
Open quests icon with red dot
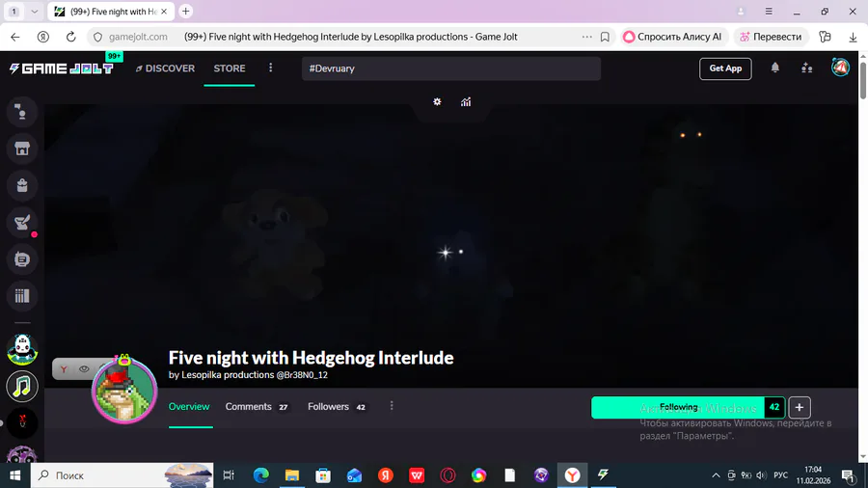click(22, 223)
